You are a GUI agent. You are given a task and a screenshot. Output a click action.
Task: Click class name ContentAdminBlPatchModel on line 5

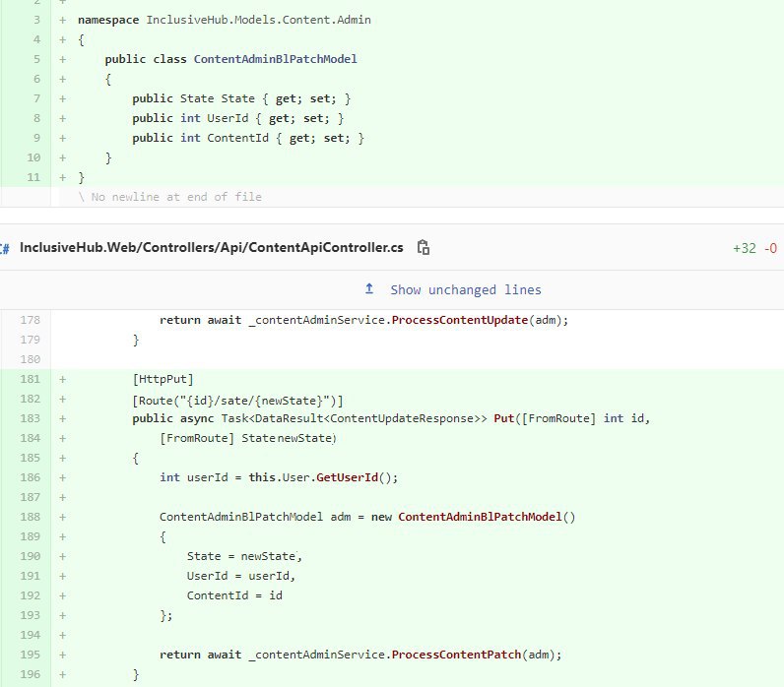[x=276, y=59]
